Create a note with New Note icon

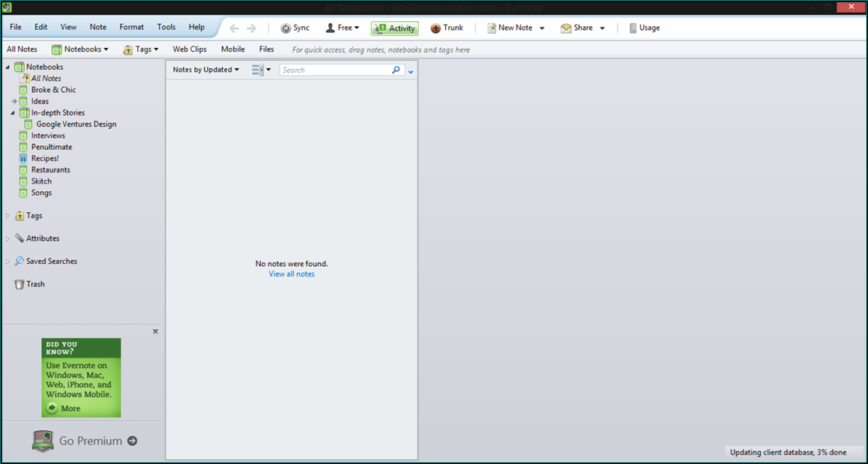[x=492, y=28]
